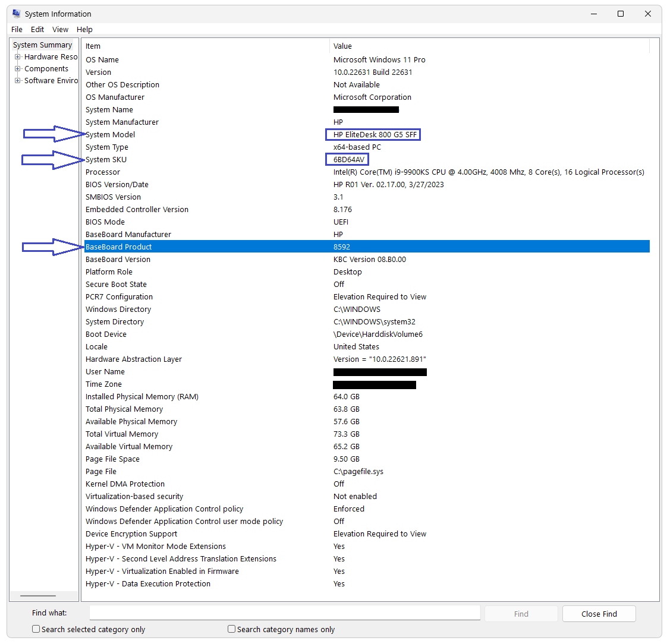
Task: Enable Search selected category only
Action: point(36,629)
